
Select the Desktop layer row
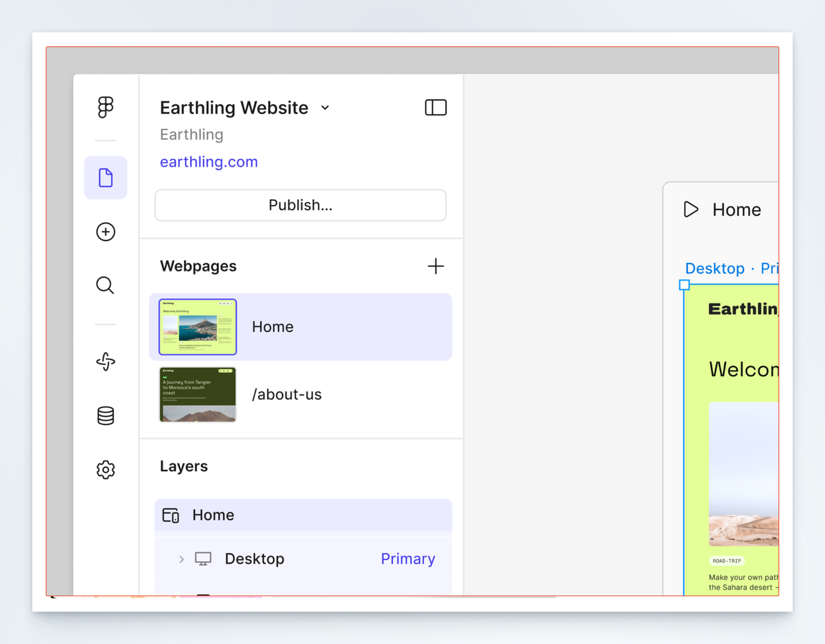tap(254, 559)
